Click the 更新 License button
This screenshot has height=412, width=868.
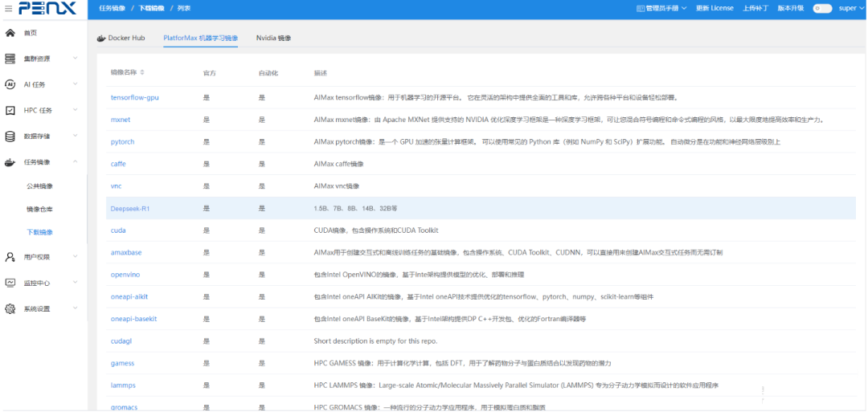pos(714,9)
